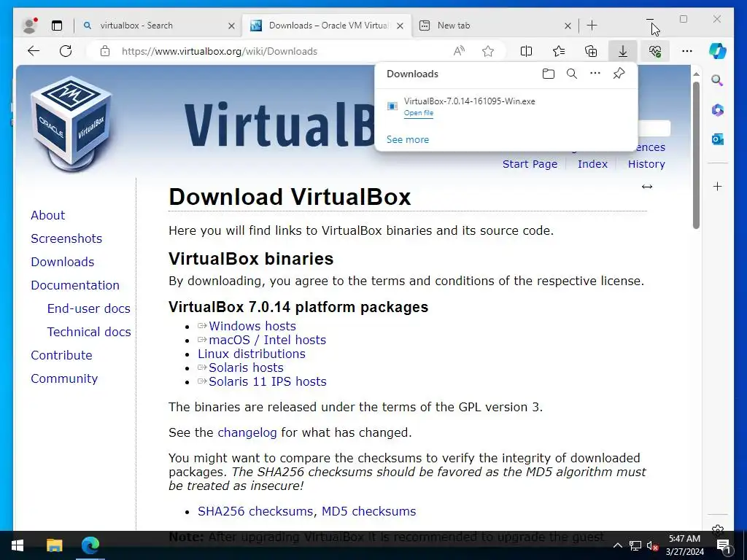
Task: Open the Start Page link
Action: 530,164
